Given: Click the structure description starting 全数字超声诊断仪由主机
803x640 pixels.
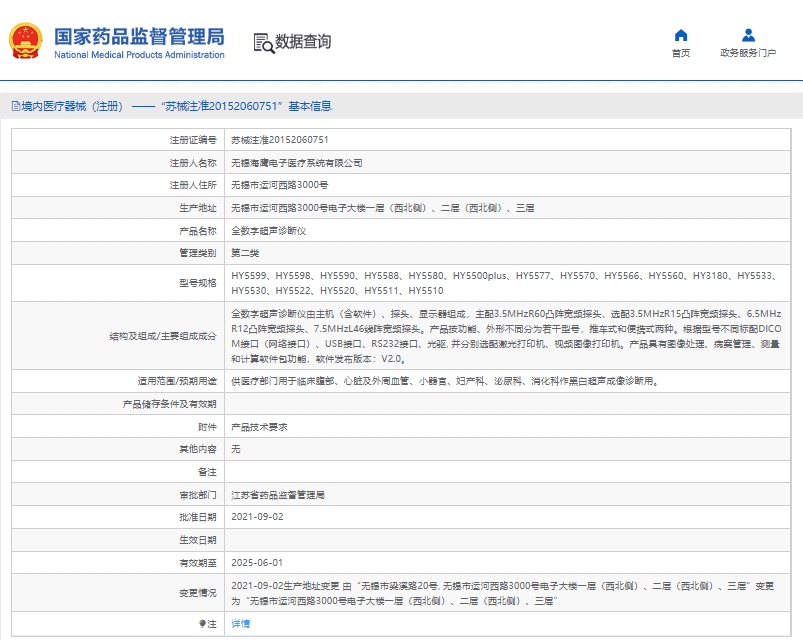Looking at the screenshot, I should click(x=506, y=336).
